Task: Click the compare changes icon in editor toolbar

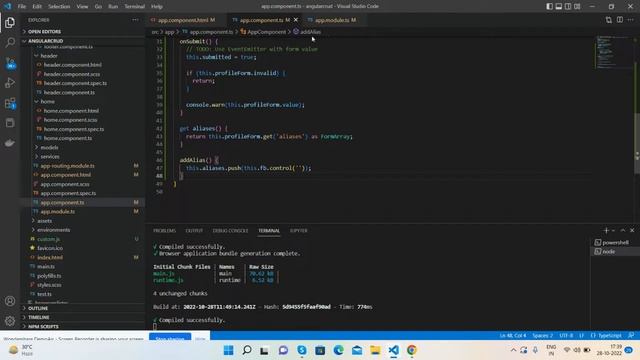Action: [x=609, y=20]
